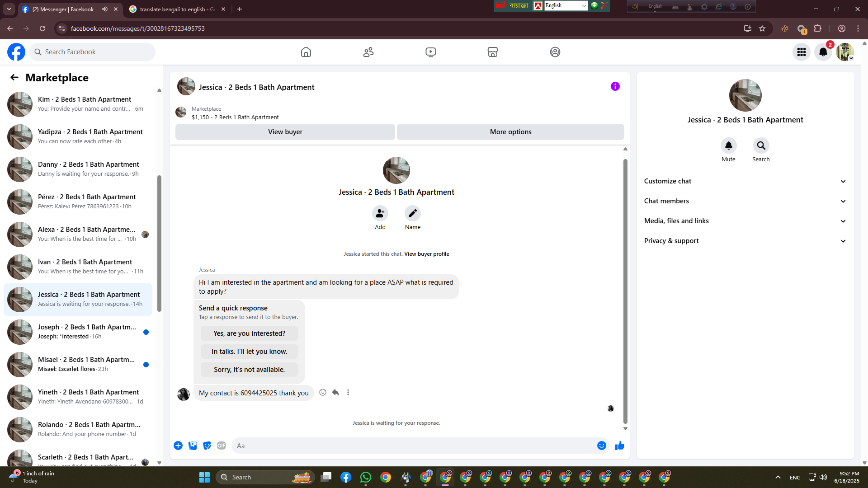Reload the page
The height and width of the screenshot is (488, 868).
point(42,28)
